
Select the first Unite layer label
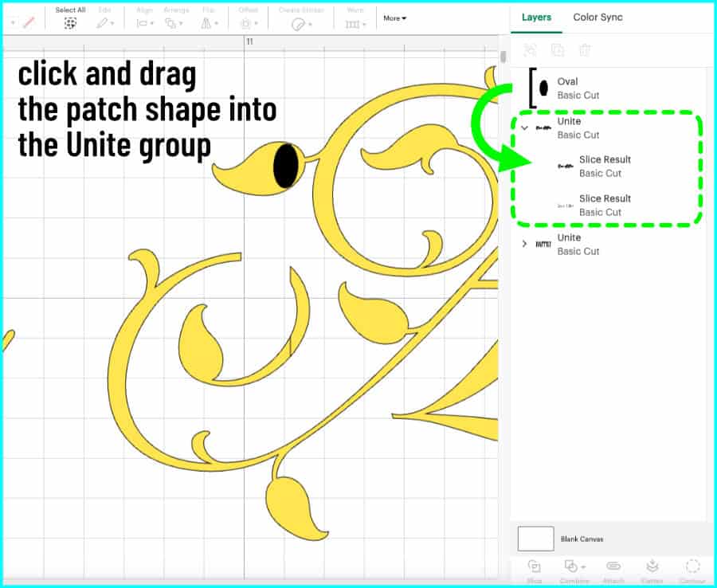coord(569,121)
